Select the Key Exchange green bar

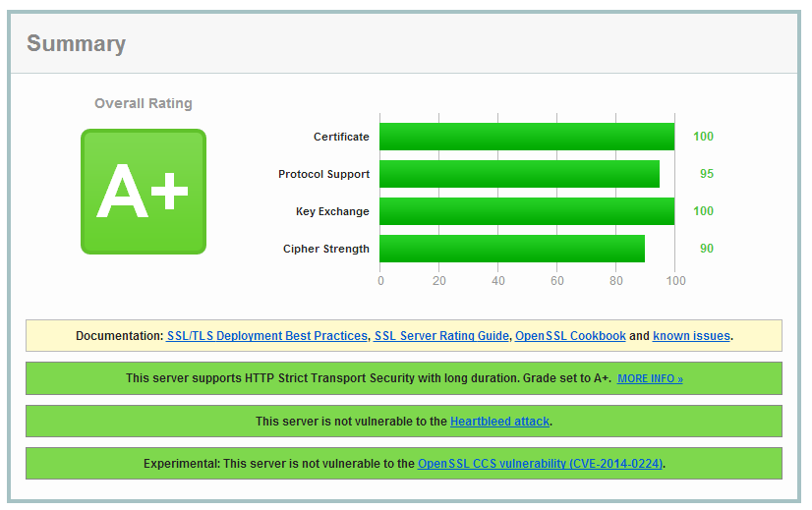click(526, 211)
